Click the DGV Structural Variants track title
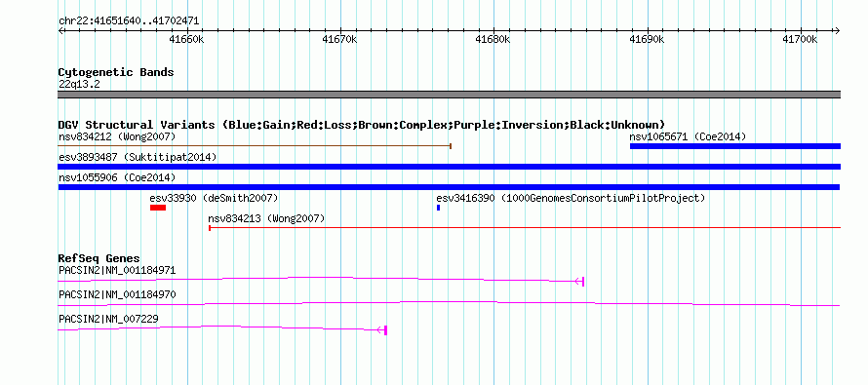868x385 pixels. coord(362,125)
